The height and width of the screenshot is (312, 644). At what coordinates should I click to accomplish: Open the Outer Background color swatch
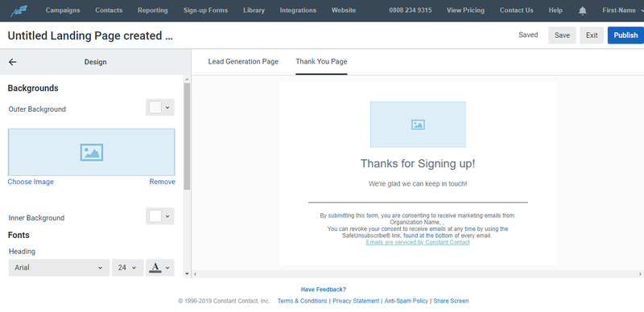159,108
